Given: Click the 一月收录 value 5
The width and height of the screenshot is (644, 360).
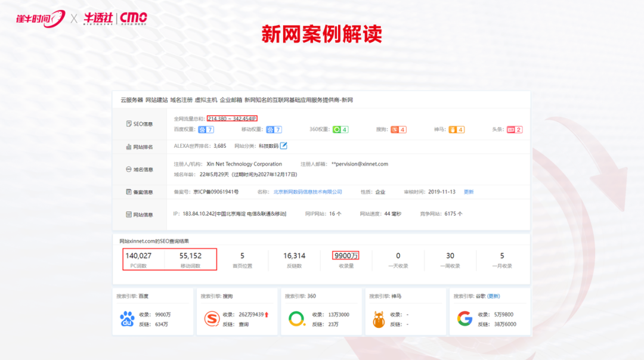Looking at the screenshot, I should tap(502, 256).
